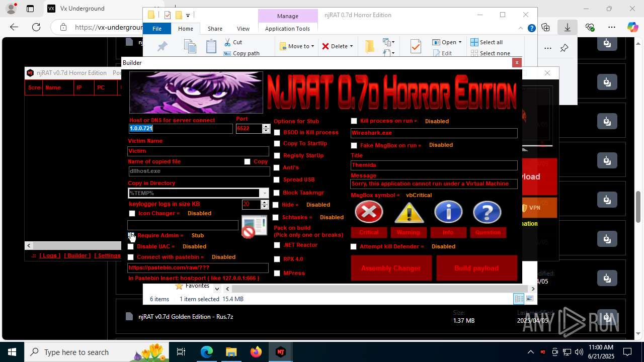Open File Explorer from the taskbar

click(231, 352)
